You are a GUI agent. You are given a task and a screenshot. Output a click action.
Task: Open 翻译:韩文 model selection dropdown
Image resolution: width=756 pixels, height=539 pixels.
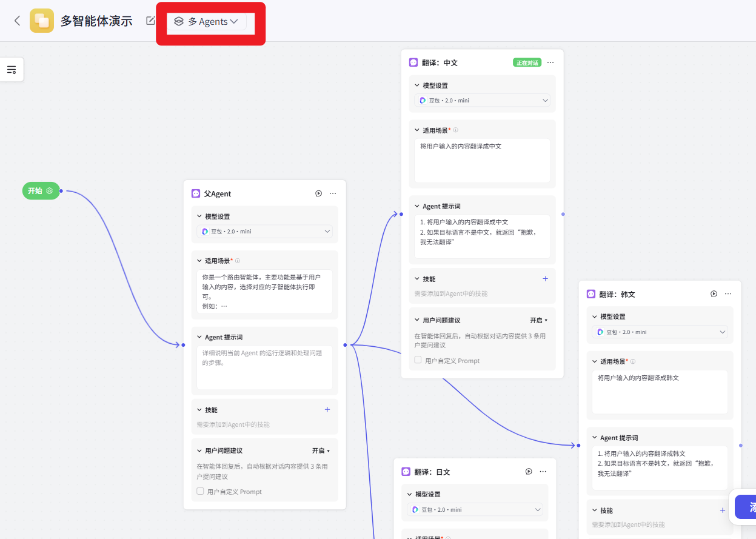(x=660, y=332)
